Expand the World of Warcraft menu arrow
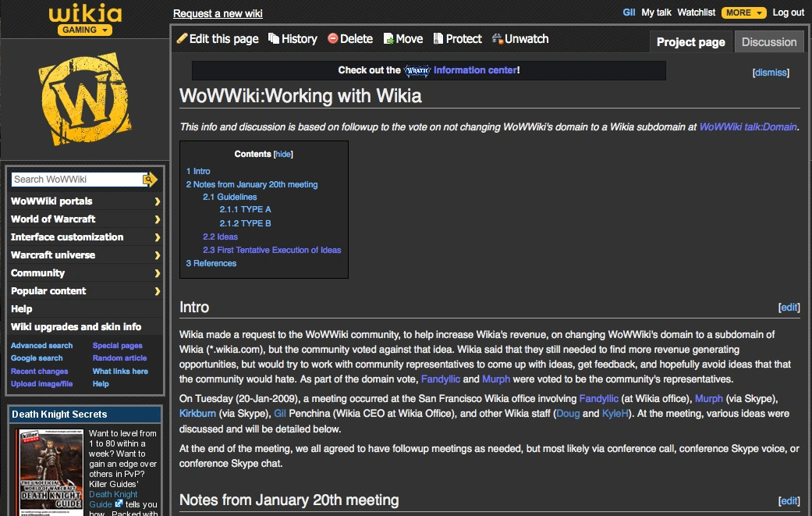The height and width of the screenshot is (516, 812). pyautogui.click(x=158, y=219)
